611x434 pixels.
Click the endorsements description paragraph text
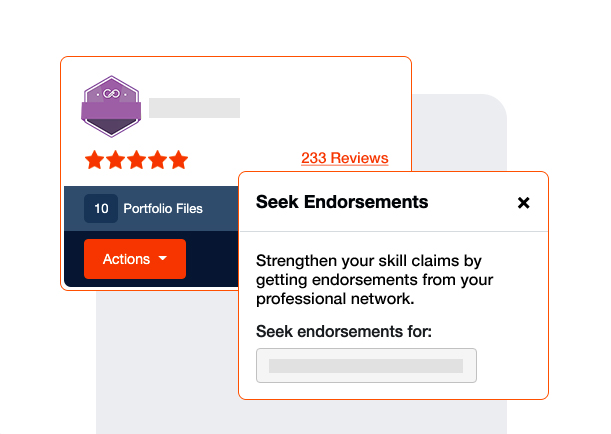click(x=374, y=280)
